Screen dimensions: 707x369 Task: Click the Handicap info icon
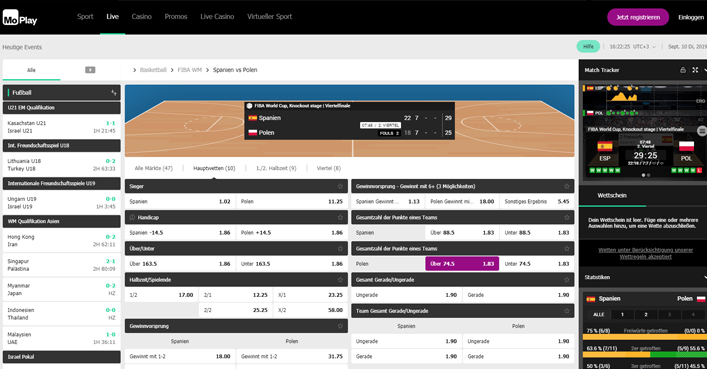133,217
